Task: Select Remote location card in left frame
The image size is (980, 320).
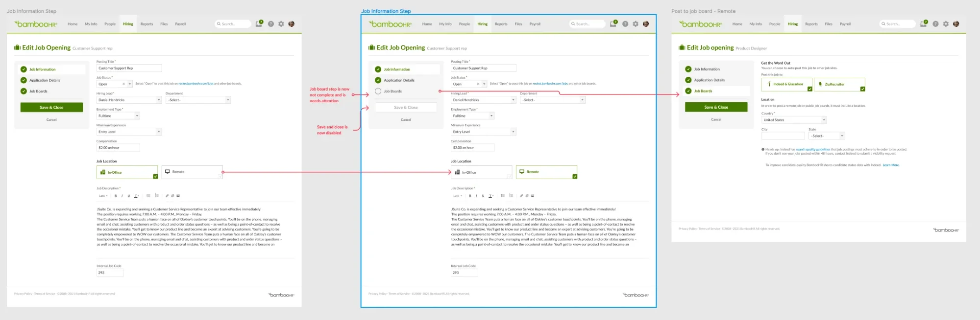Action: coord(193,172)
